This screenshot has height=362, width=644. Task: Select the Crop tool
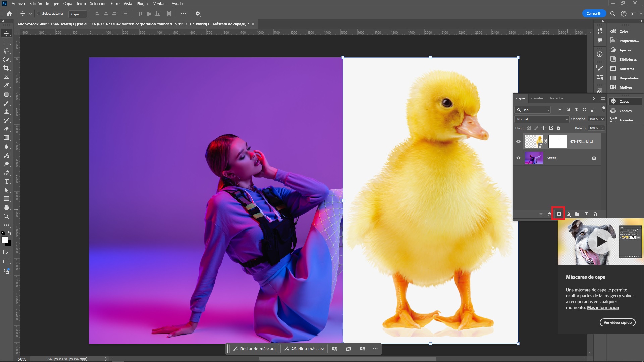[6, 68]
